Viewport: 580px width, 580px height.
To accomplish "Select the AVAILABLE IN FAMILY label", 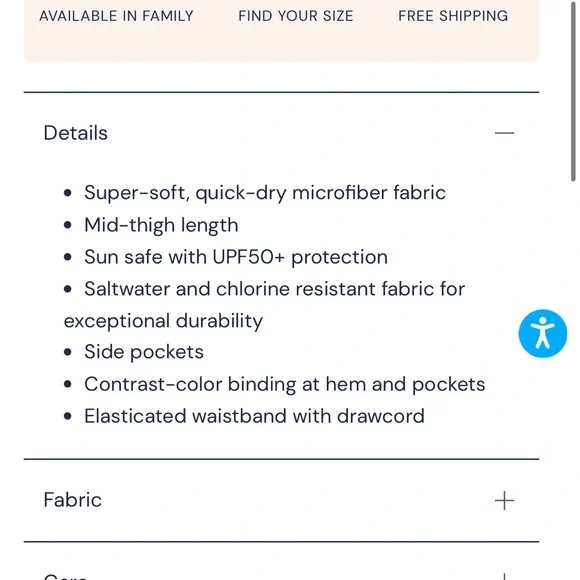I will click(116, 16).
